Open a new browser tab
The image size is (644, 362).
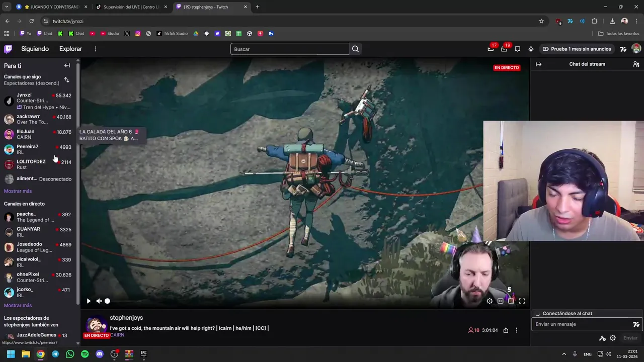click(x=258, y=7)
